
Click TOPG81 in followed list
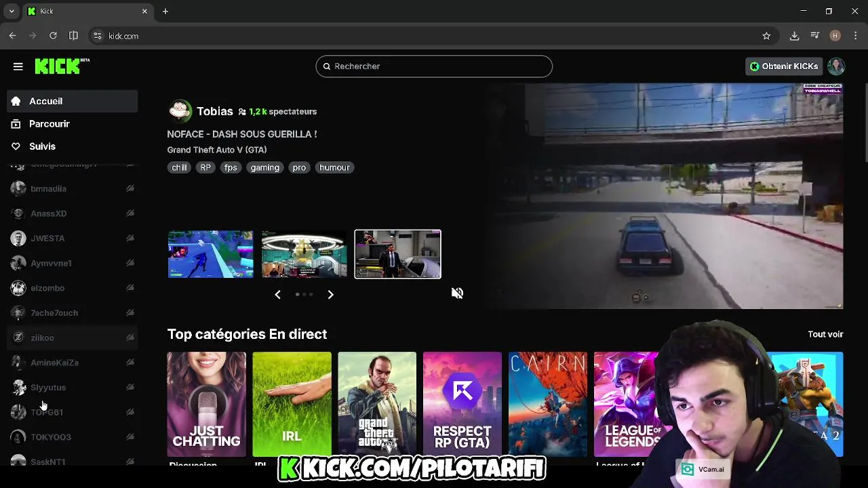[x=72, y=412]
